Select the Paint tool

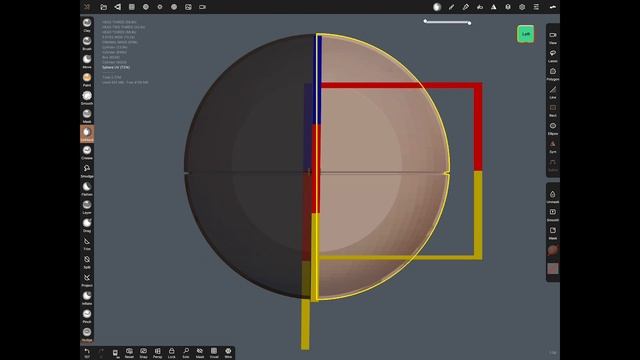tap(87, 80)
